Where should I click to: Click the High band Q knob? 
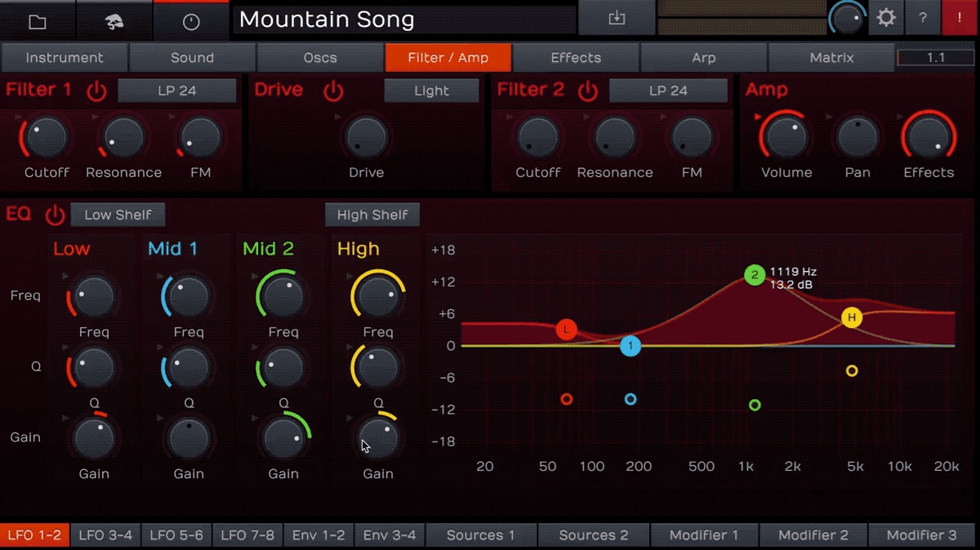tap(378, 368)
